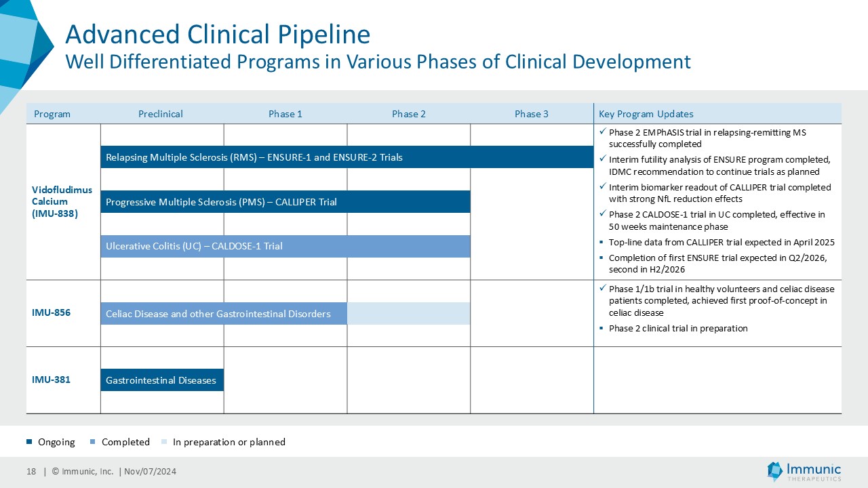The height and width of the screenshot is (488, 868).
Task: Click the bullet beside 'Completion of first ENSURE trial'
Action: (x=601, y=258)
